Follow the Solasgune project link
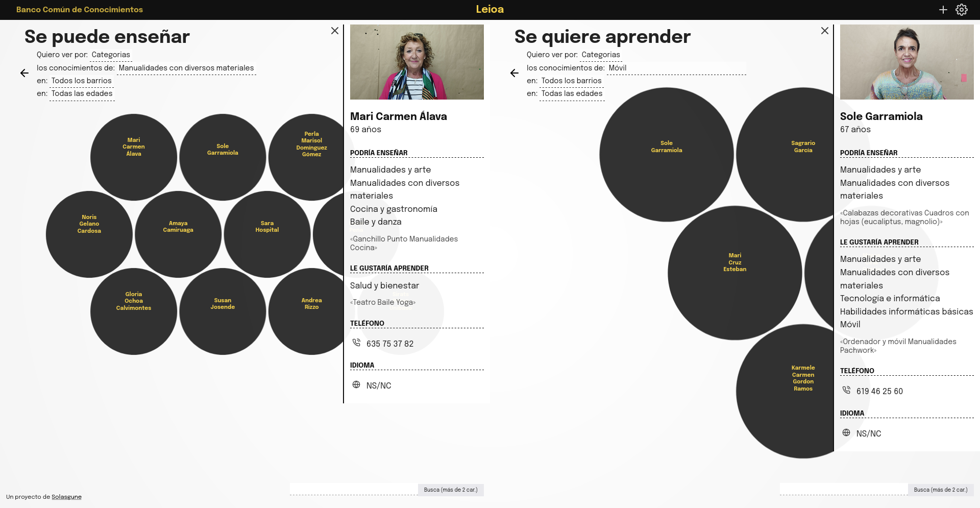The width and height of the screenshot is (980, 508). 66,497
